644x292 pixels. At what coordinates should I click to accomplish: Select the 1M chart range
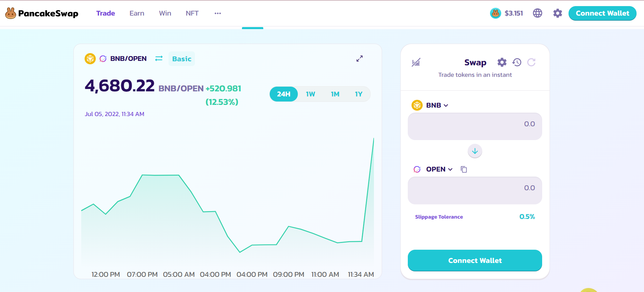coord(335,94)
